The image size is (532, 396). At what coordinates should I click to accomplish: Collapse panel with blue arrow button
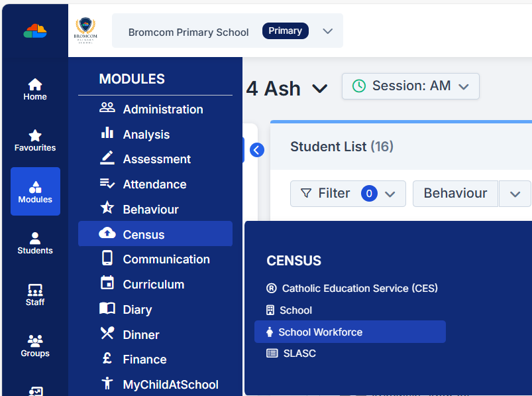257,151
